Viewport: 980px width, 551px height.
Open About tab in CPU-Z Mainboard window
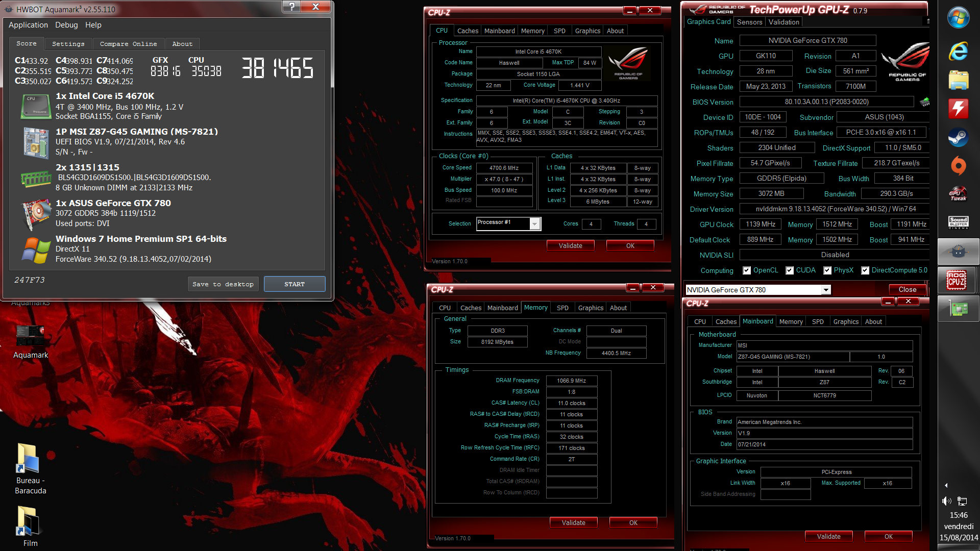[x=873, y=321]
